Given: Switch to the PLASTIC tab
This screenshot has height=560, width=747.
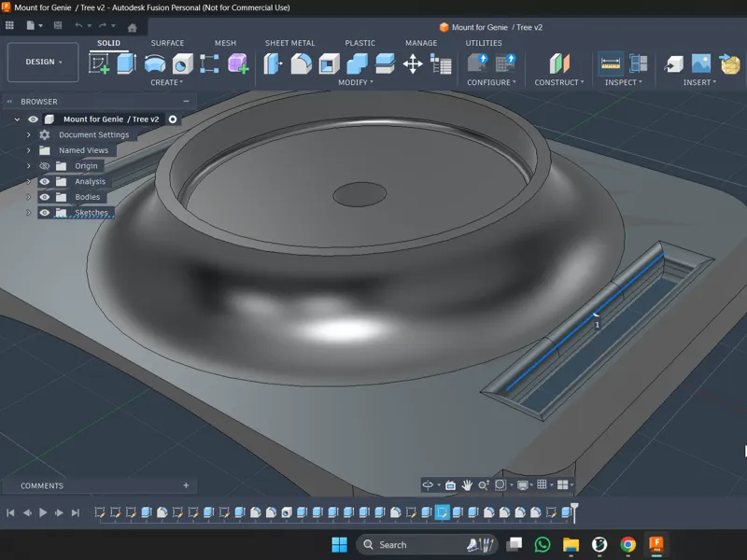Looking at the screenshot, I should pos(359,43).
